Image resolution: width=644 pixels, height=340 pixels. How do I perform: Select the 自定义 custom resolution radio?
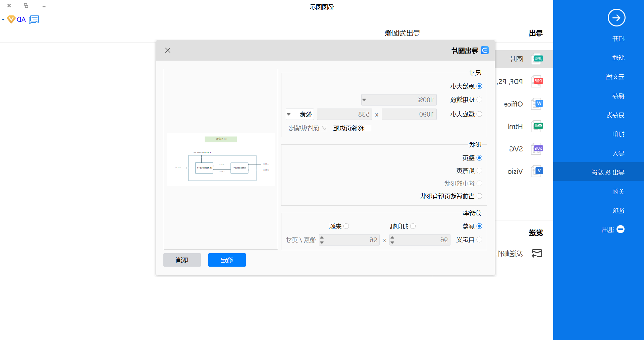tap(479, 240)
